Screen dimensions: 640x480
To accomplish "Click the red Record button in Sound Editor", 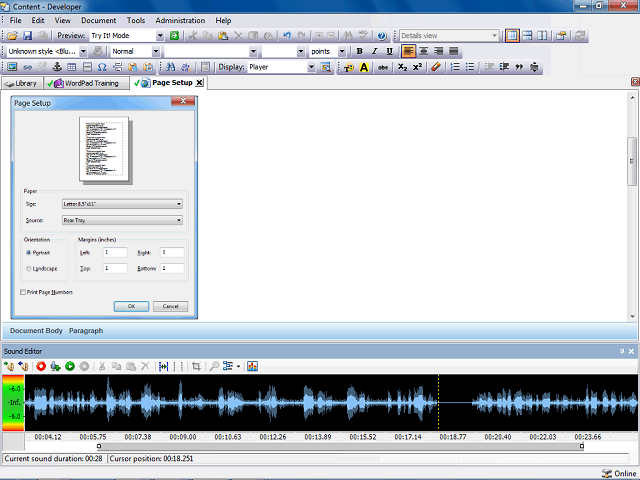I will tap(41, 366).
